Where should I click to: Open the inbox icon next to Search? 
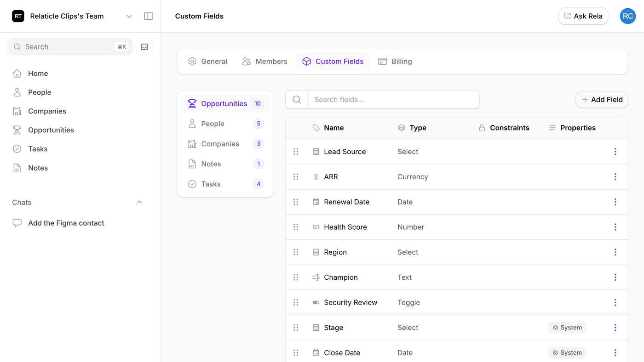(x=144, y=47)
